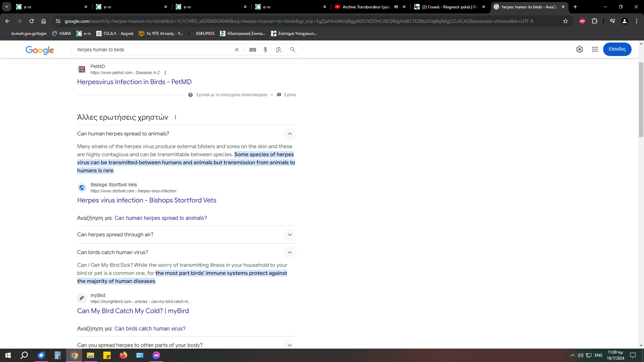
Task: Open Firefox from the taskbar
Action: click(123, 355)
